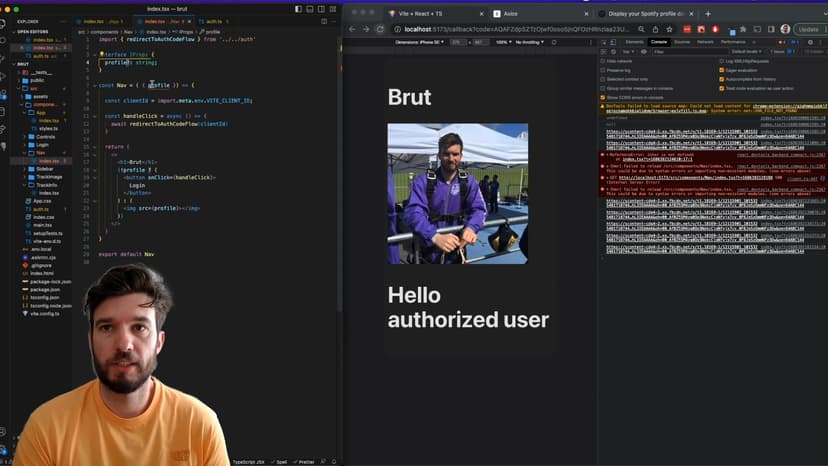Click the inspect element picker icon
The width and height of the screenshot is (828, 466).
point(605,42)
